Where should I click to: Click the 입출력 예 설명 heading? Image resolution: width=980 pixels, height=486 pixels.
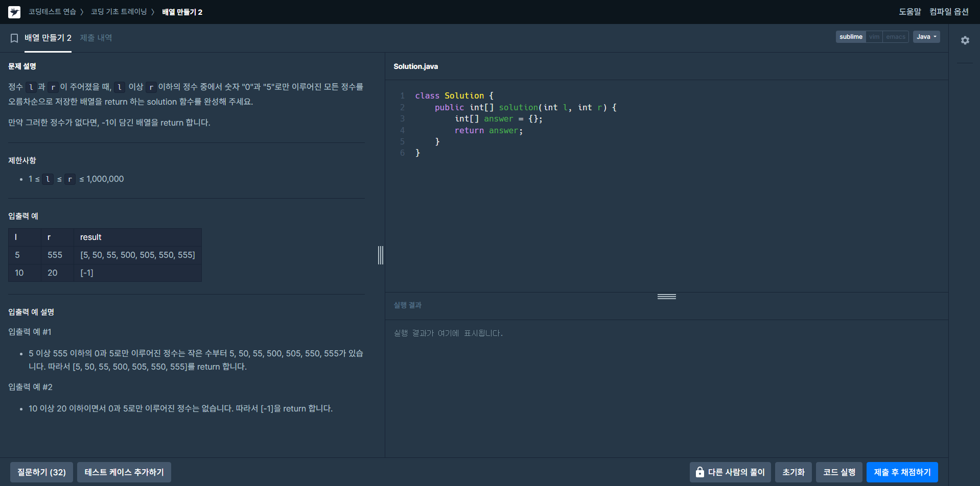click(x=31, y=312)
